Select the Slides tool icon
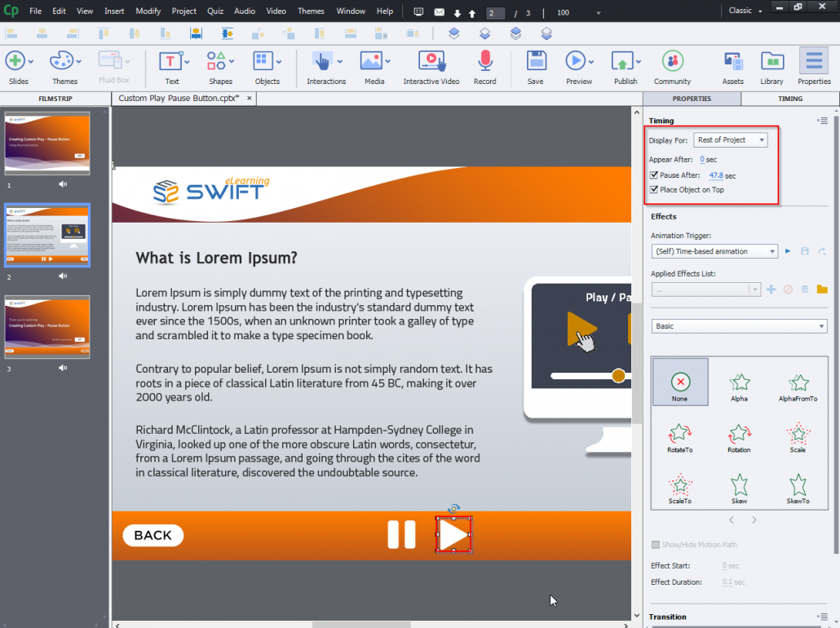 tap(16, 60)
